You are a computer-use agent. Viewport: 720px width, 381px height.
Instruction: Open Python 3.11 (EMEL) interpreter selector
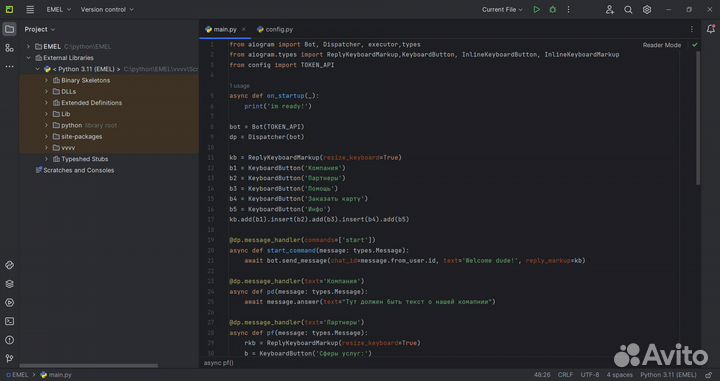pos(668,375)
